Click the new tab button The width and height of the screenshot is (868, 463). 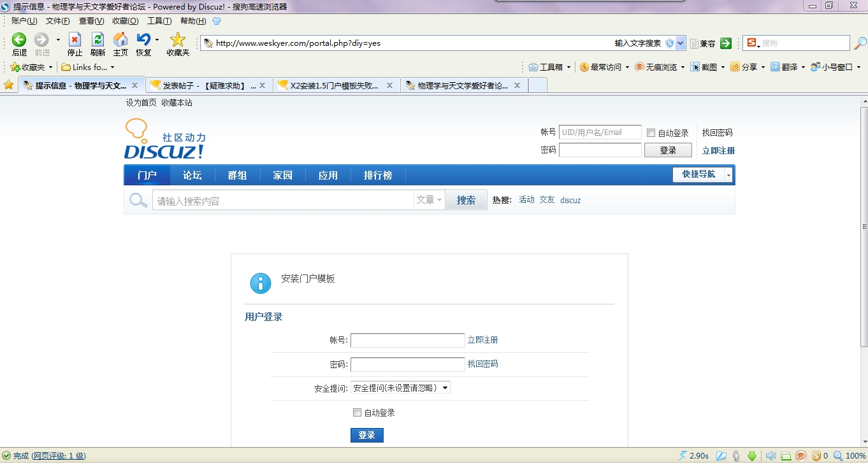click(538, 85)
